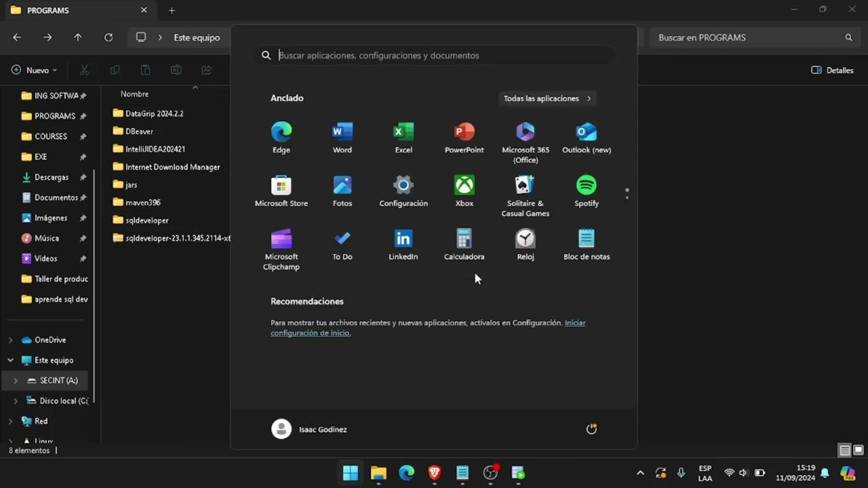Toggle the Detalles pane button
The width and height of the screenshot is (868, 488).
point(832,70)
